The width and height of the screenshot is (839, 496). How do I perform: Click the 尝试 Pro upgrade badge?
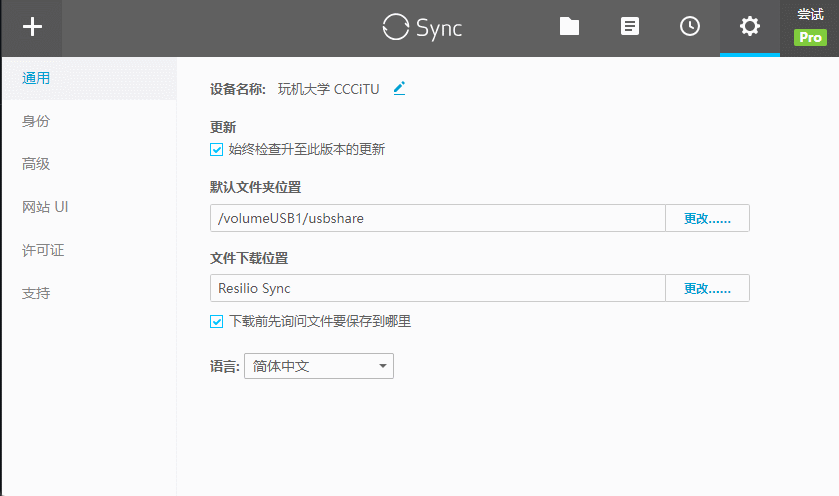(810, 27)
